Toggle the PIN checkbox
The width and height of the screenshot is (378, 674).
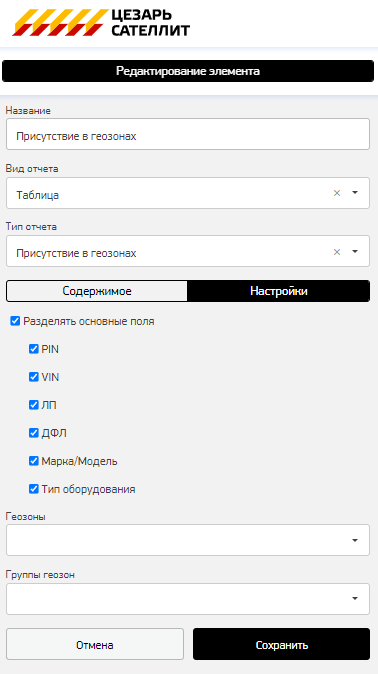coord(34,349)
